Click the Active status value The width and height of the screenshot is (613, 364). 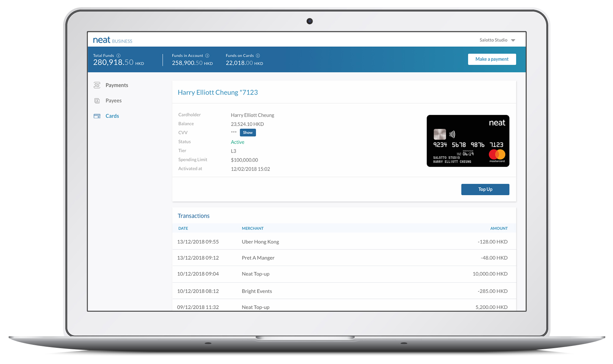point(237,142)
